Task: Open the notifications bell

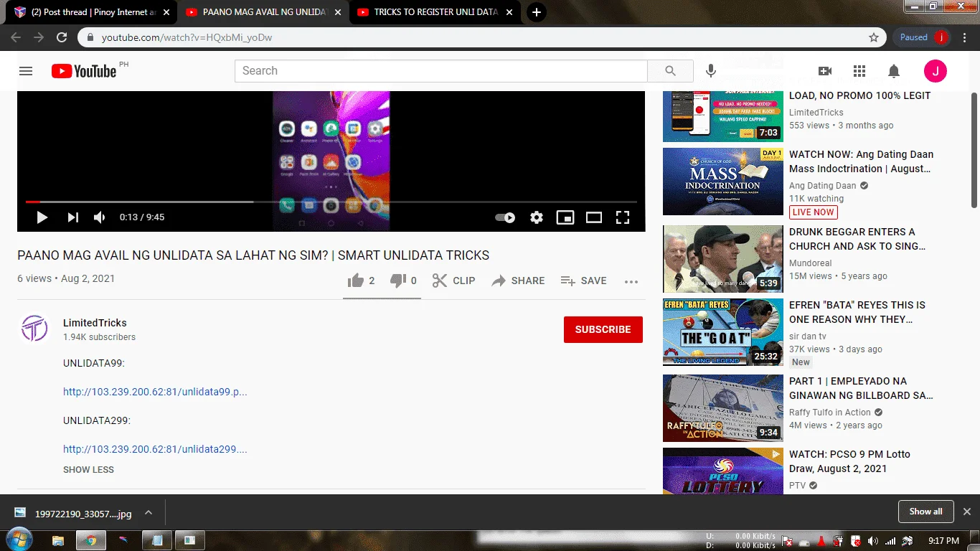Action: 894,71
